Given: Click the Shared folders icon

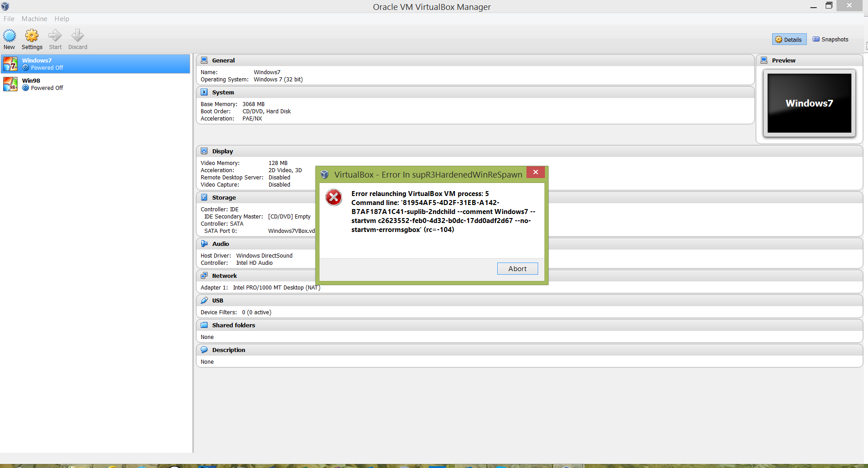Looking at the screenshot, I should pos(204,325).
